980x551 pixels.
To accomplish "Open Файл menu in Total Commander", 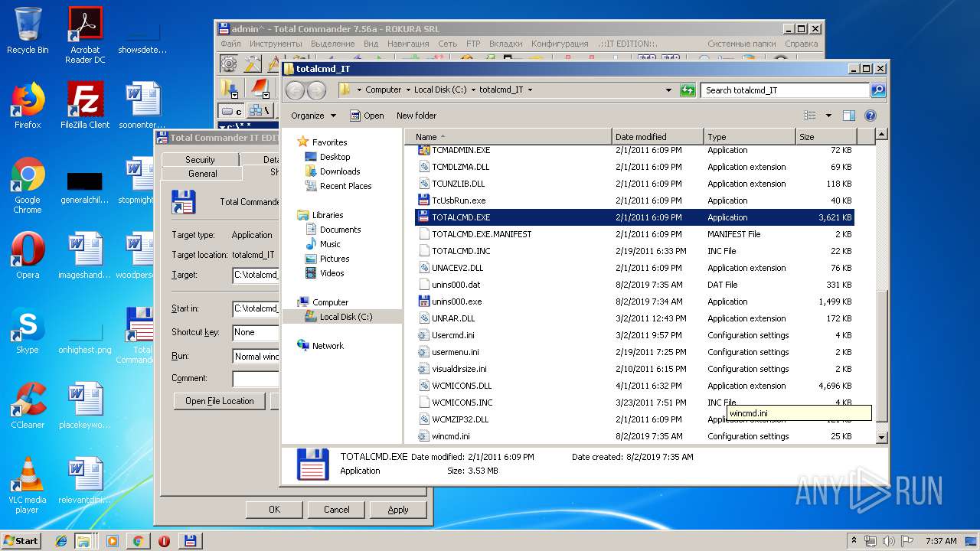I will [x=230, y=44].
